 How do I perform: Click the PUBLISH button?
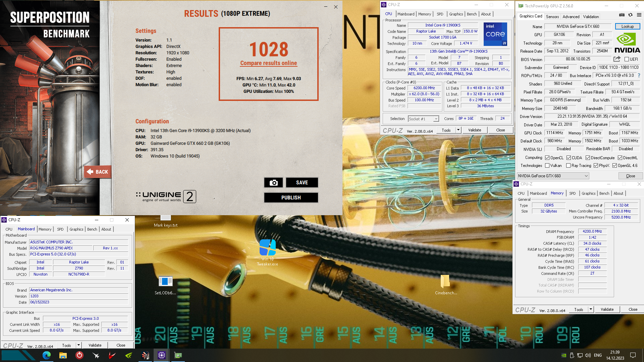point(291,198)
